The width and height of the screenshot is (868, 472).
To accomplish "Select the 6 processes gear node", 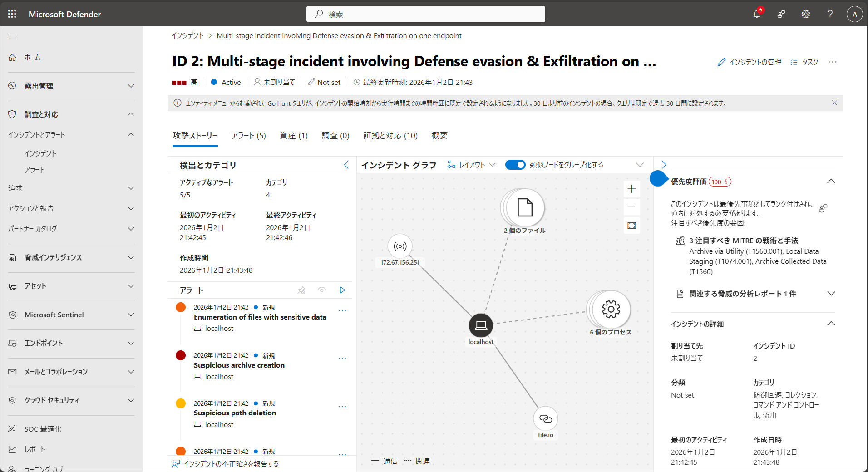I will tap(611, 309).
